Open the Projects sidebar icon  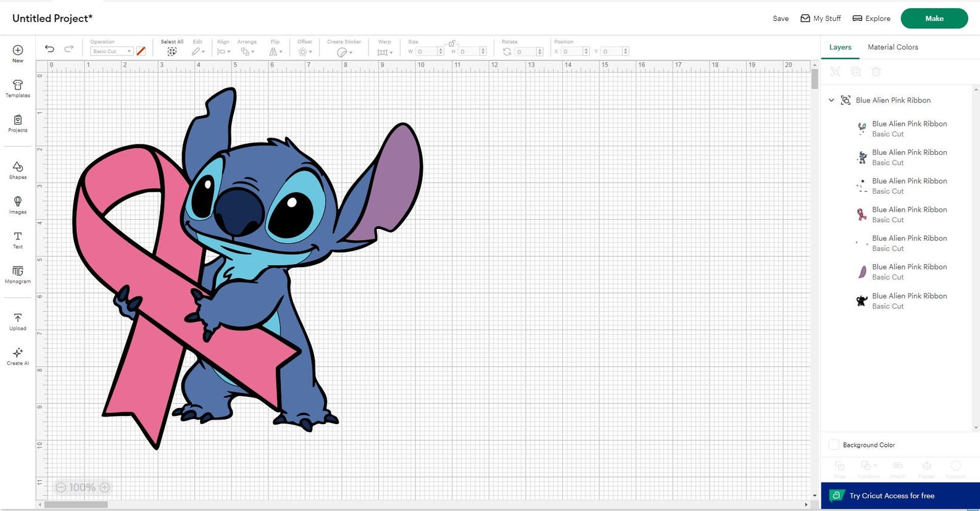(18, 123)
